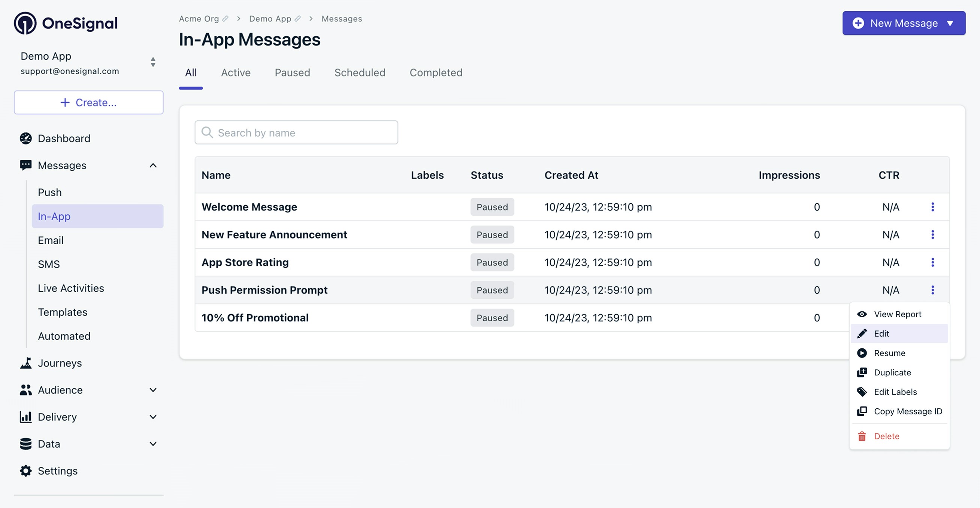Click the Journeys flag icon
Screen dimensions: 980x508
pyautogui.click(x=25, y=363)
